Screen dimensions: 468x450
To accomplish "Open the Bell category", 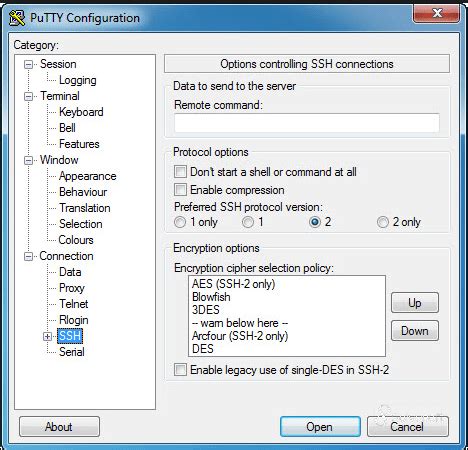I will 67,128.
